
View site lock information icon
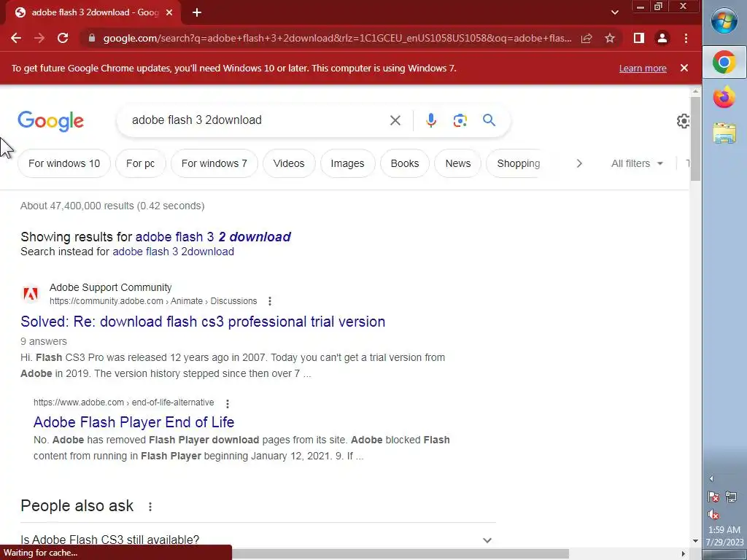click(x=92, y=39)
